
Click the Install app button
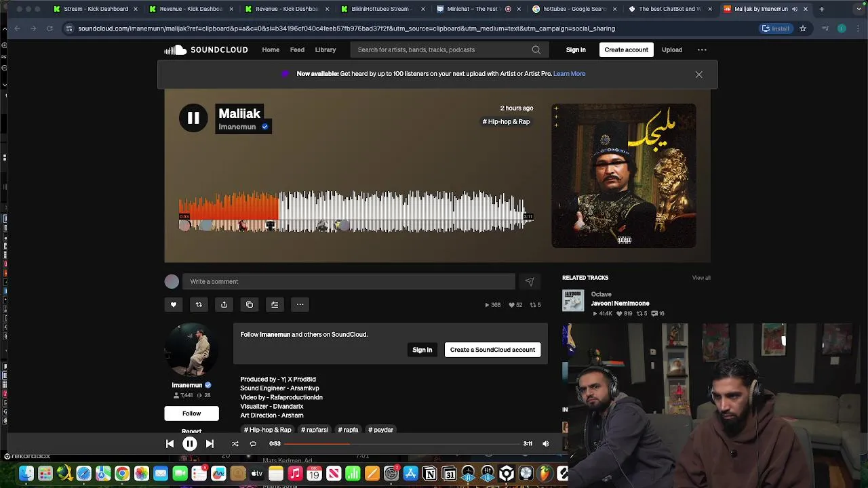[x=776, y=28]
